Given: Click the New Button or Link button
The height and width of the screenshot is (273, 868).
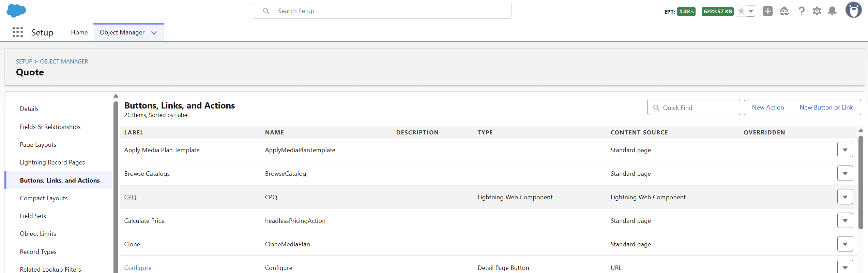Looking at the screenshot, I should point(826,107).
